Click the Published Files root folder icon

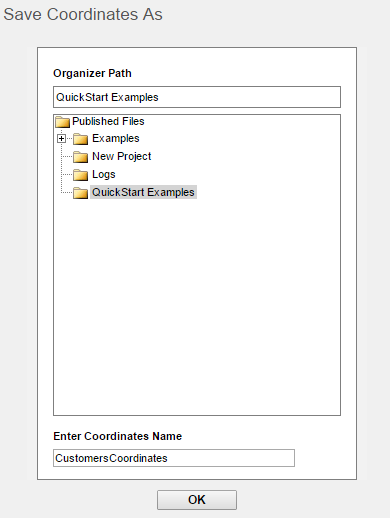click(62, 122)
